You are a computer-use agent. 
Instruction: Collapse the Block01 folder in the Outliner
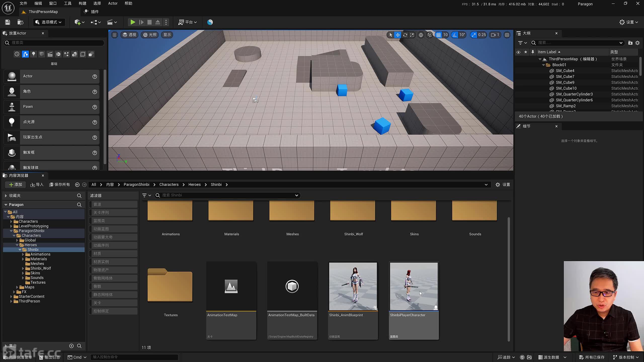543,65
